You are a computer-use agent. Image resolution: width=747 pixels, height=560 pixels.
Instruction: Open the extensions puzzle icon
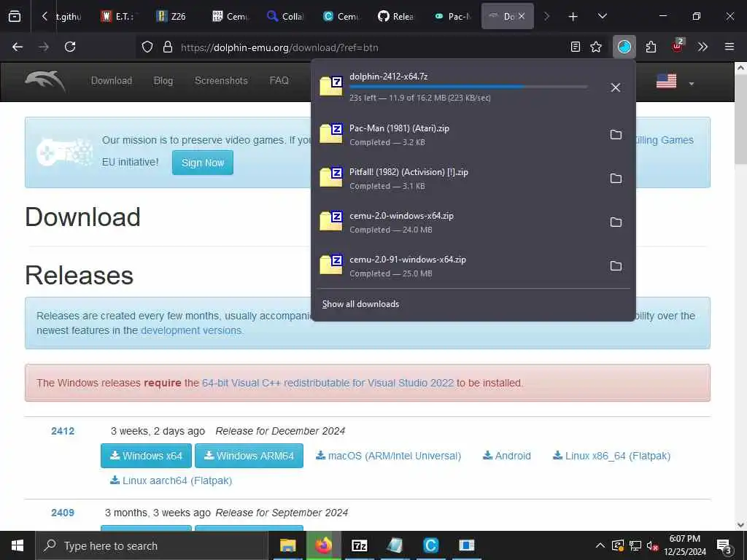pos(651,47)
